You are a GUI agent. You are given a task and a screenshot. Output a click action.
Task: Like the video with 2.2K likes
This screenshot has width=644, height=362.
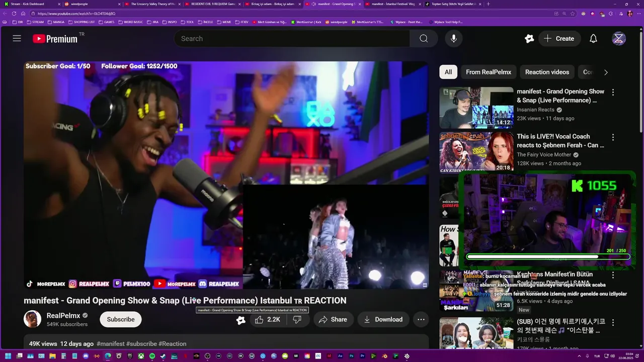(x=268, y=319)
